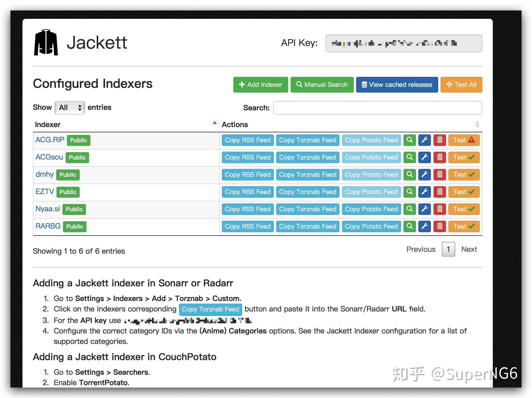Click the indexer Search input field

377,108
